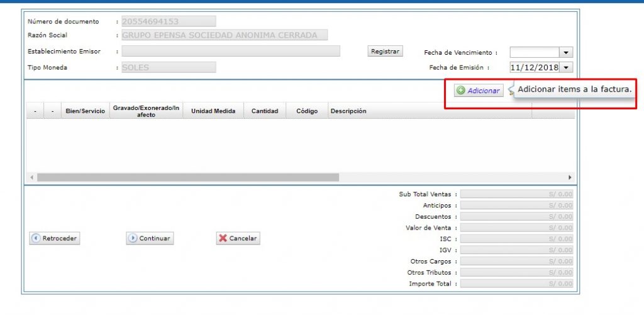Go back with the Retroceder button
Image resolution: width=644 pixels, height=315 pixels.
pos(55,238)
